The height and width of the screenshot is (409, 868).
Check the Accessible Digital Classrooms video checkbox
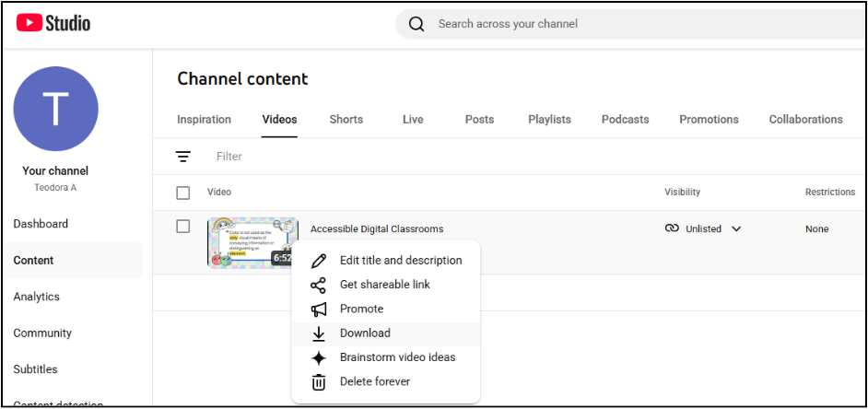tap(183, 227)
